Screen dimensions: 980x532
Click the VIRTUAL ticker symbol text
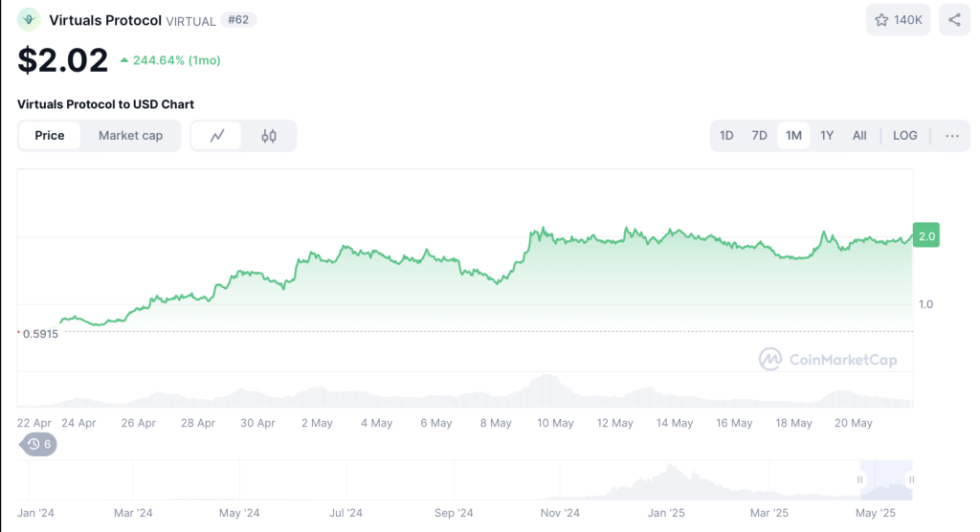pyautogui.click(x=190, y=21)
